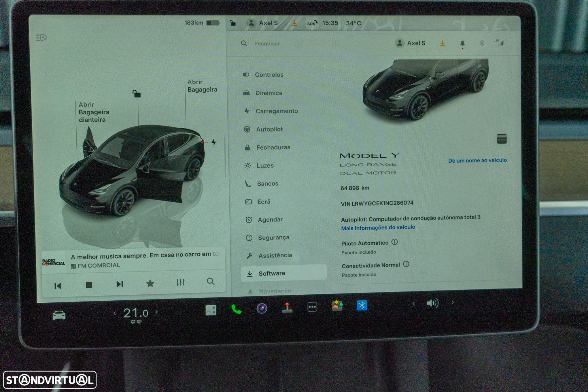
Task: Open the blue Bluetooth app
Action: click(x=362, y=305)
